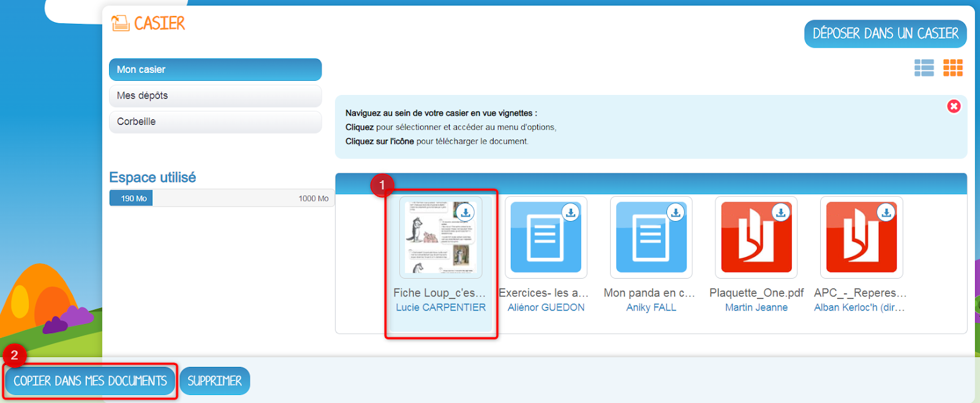
Task: Click download icon on Plaquette_One.pdf
Action: pyautogui.click(x=780, y=213)
